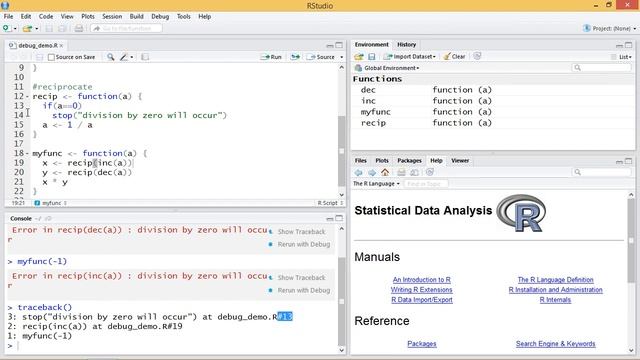Image resolution: width=640 pixels, height=360 pixels.
Task: Click the Refresh topic icon in Help pane
Action: pyautogui.click(x=429, y=172)
